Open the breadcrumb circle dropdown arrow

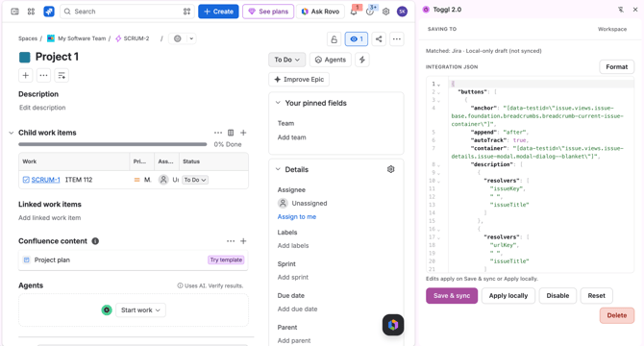click(191, 38)
